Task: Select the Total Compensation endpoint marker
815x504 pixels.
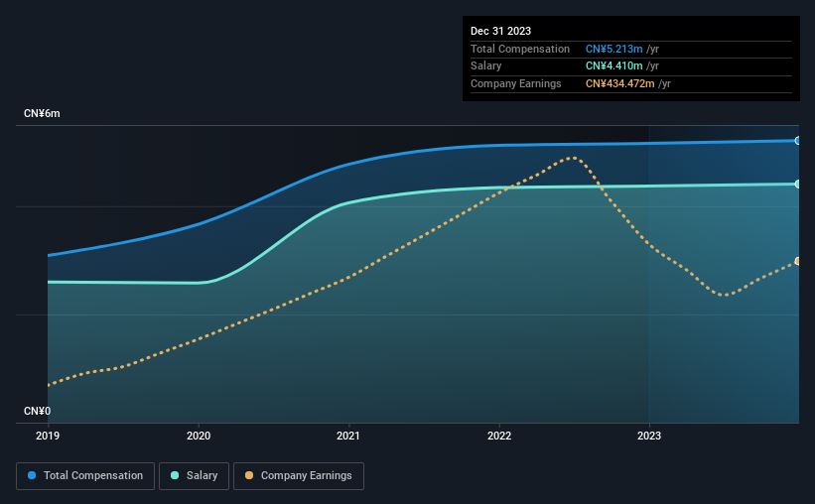Action: click(797, 141)
